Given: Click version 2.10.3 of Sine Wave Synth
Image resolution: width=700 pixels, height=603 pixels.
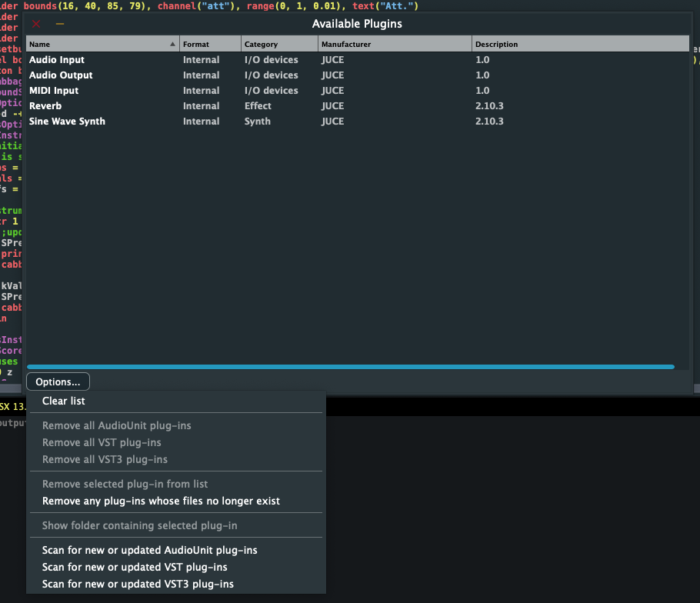Looking at the screenshot, I should 489,122.
